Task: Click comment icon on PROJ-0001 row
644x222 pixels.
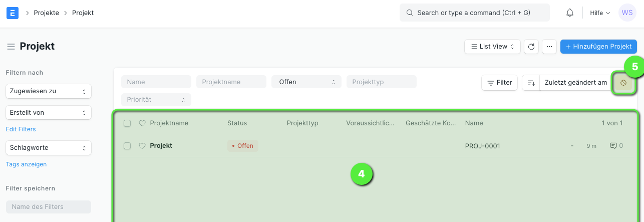Action: pyautogui.click(x=613, y=146)
